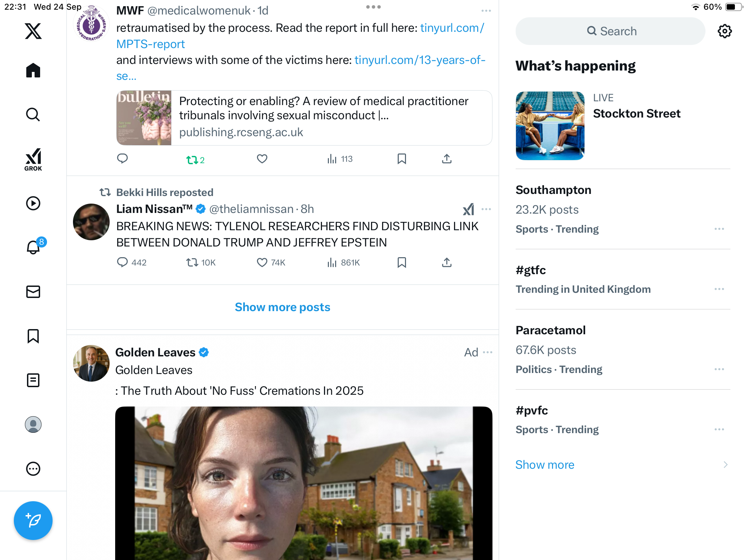Open the notifications bell
The height and width of the screenshot is (560, 747).
34,247
